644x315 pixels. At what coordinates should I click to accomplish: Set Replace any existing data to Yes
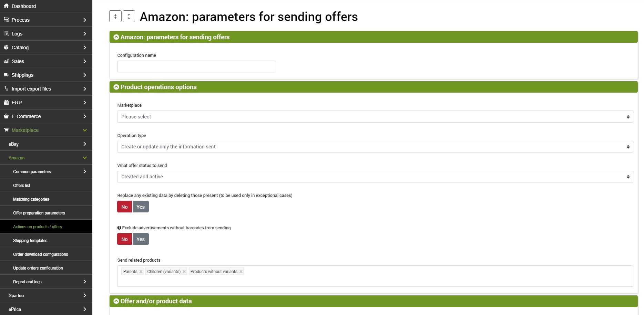click(x=141, y=207)
